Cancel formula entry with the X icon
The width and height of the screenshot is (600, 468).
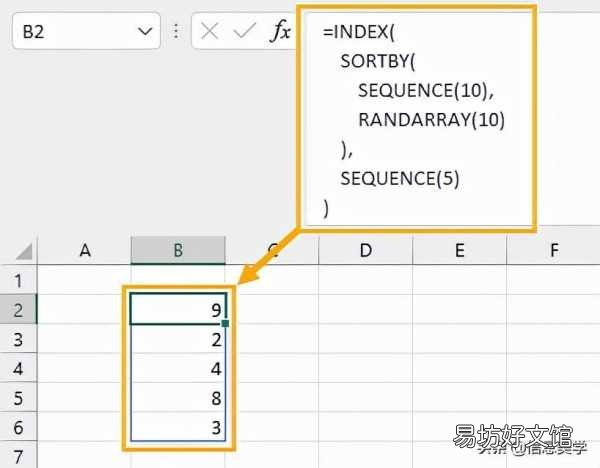point(209,31)
